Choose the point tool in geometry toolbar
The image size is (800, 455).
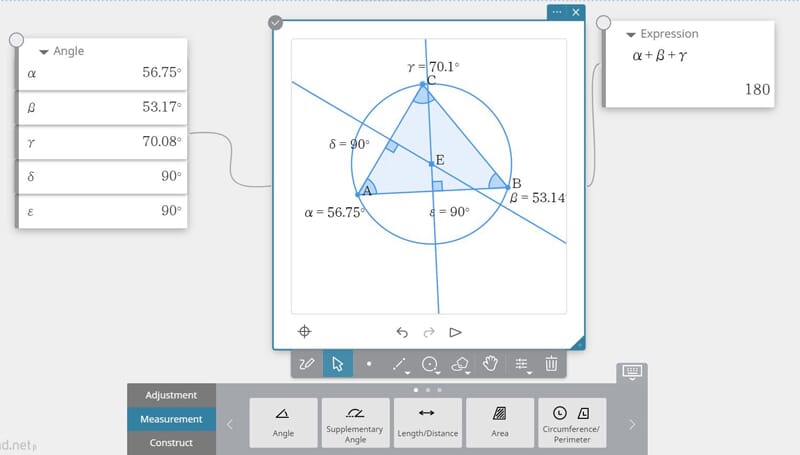coord(369,364)
